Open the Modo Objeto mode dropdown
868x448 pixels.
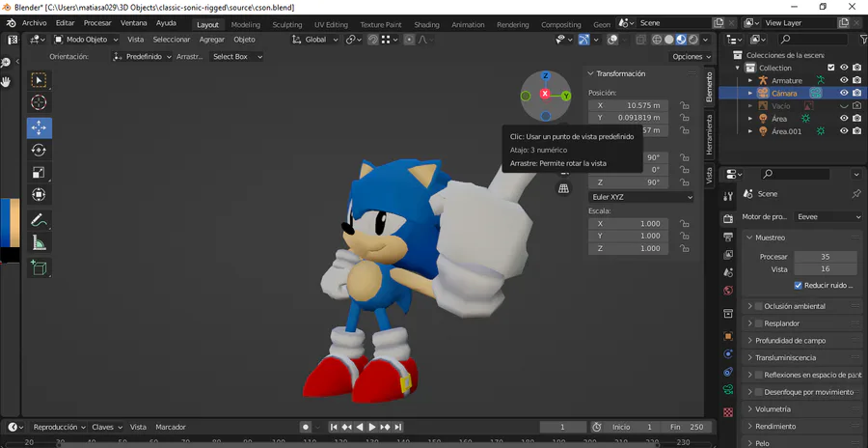click(x=87, y=40)
